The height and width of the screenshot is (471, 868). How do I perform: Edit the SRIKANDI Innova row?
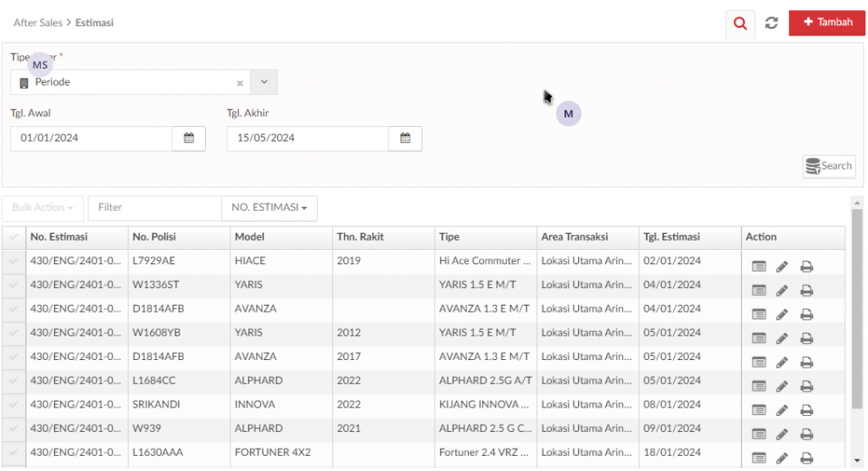click(782, 410)
